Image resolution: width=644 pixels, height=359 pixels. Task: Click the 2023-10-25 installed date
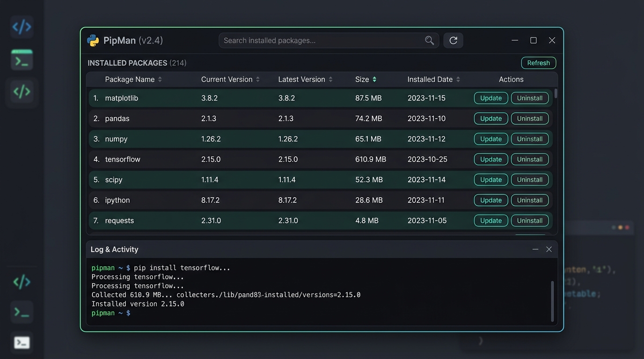pyautogui.click(x=427, y=159)
